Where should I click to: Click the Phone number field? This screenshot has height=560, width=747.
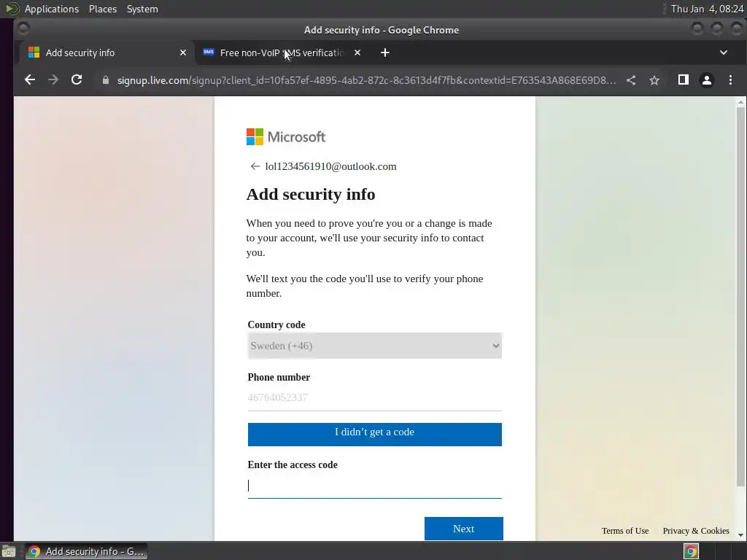click(374, 397)
